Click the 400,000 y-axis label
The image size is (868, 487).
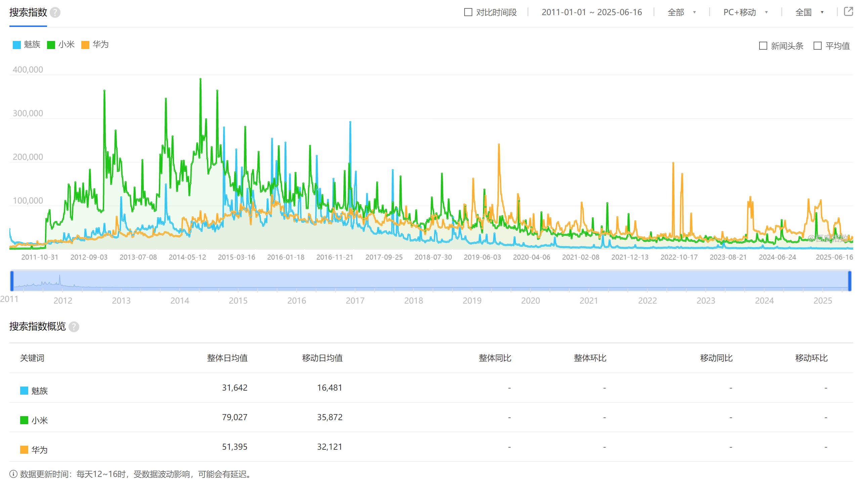(x=28, y=70)
